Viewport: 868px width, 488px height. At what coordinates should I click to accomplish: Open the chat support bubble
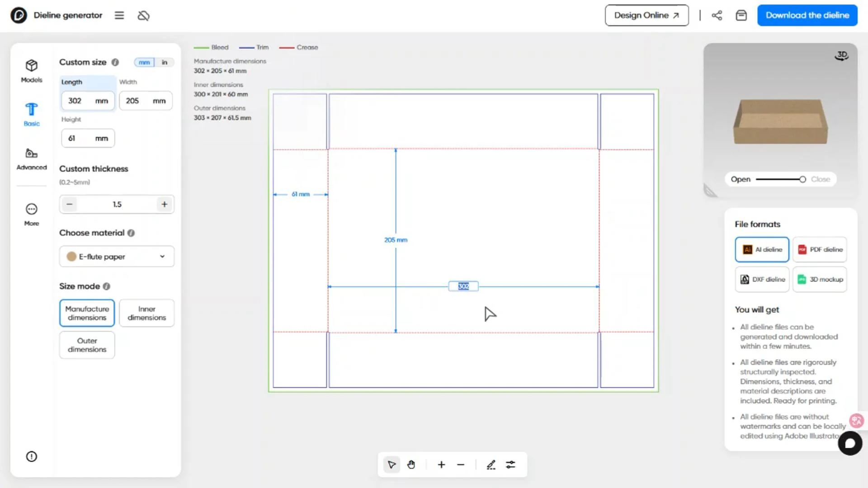[x=850, y=443]
